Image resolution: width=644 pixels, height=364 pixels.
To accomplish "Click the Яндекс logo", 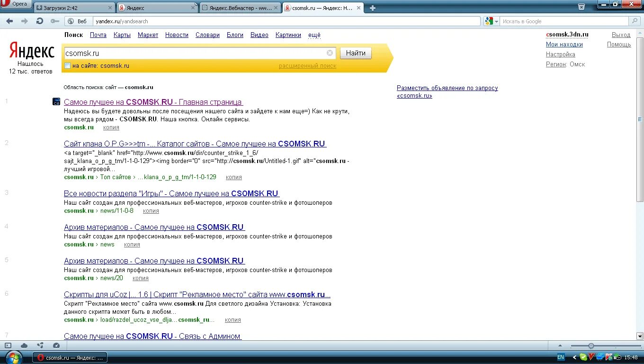I will [x=32, y=50].
